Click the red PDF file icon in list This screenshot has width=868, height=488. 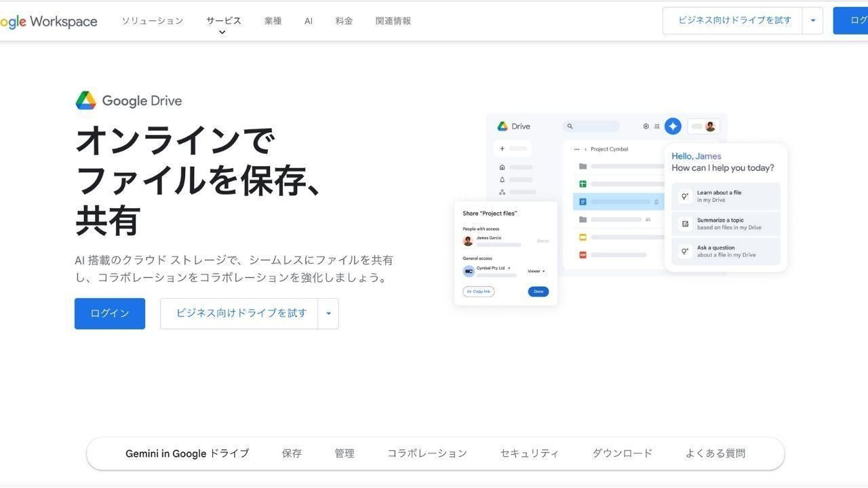click(x=583, y=255)
